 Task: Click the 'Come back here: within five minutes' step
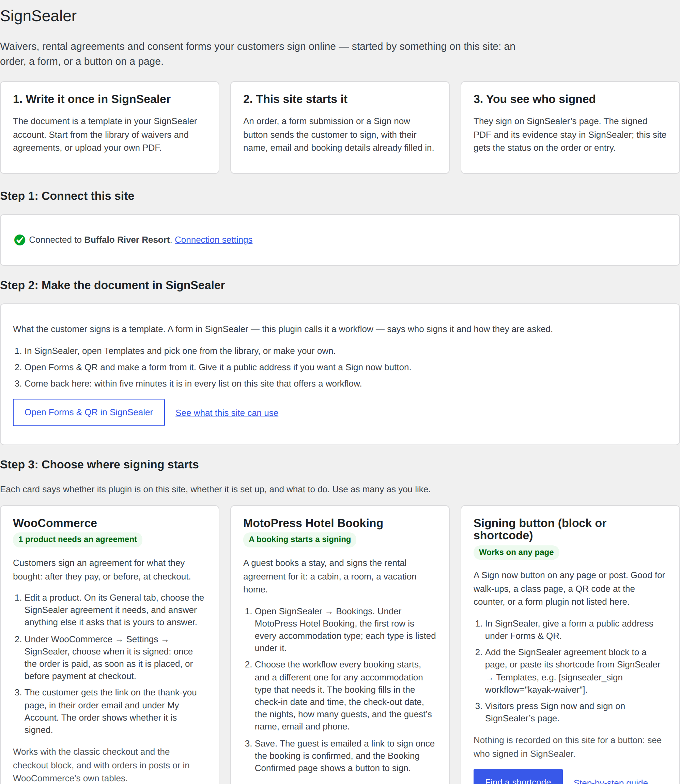click(x=193, y=383)
